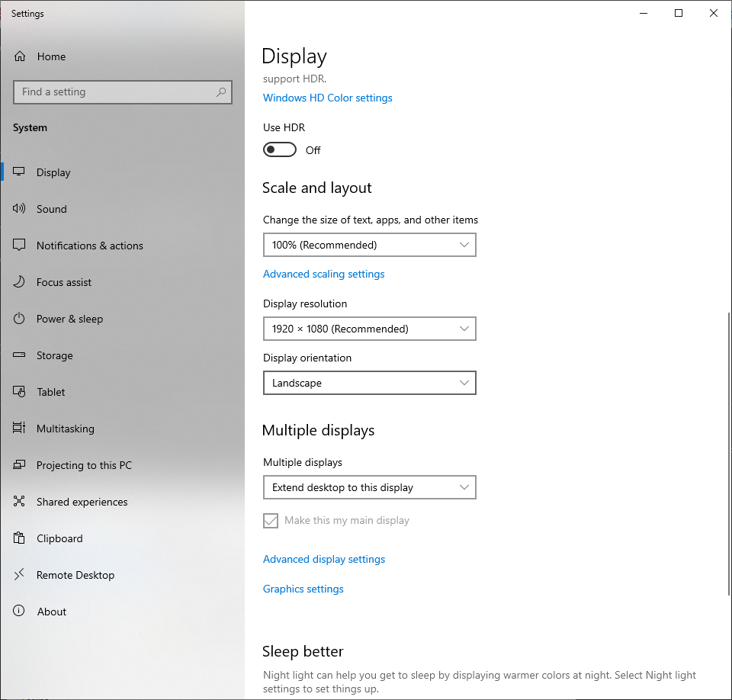Click the Tablet icon in sidebar
Screen dimensions: 732x700
click(x=19, y=391)
